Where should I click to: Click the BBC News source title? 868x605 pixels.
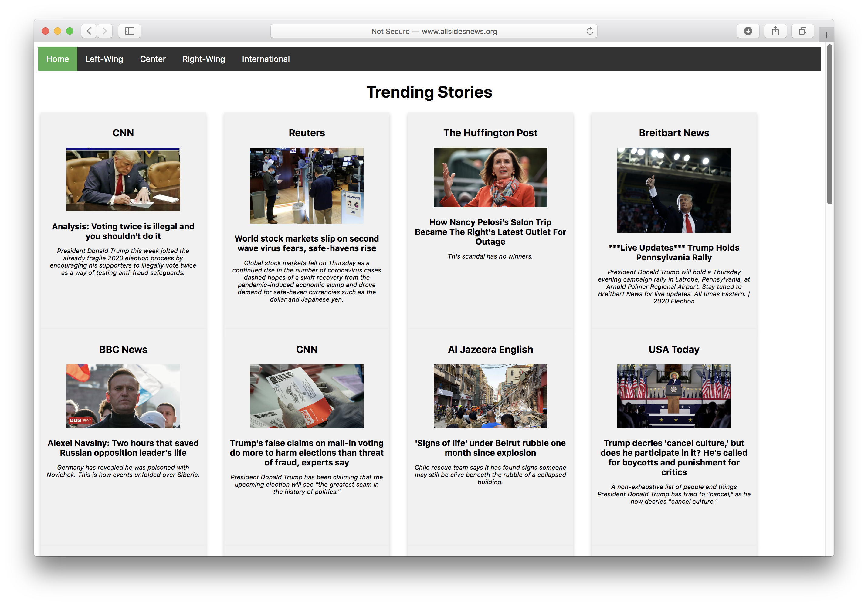pos(123,349)
